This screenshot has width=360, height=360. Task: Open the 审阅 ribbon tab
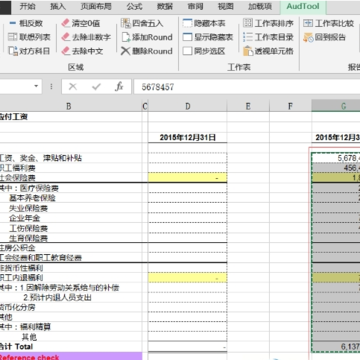point(195,6)
